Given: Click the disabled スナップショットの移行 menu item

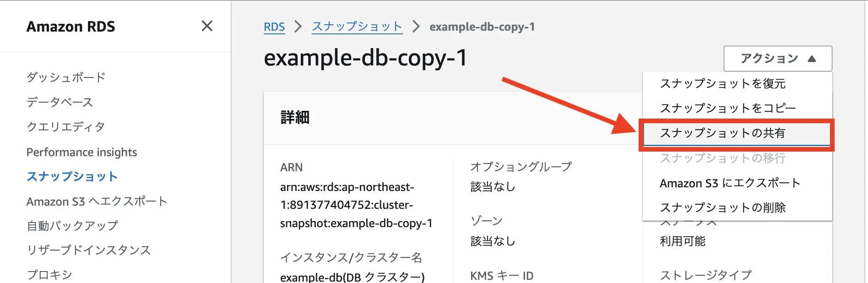Looking at the screenshot, I should [737, 158].
